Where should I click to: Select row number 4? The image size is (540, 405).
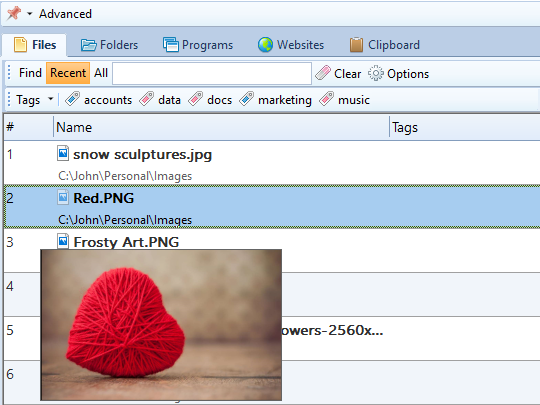272,294
